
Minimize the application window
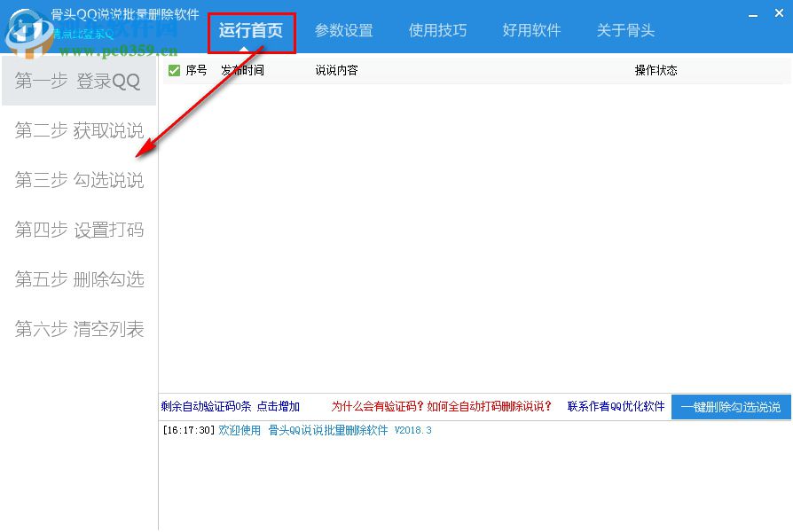coord(753,15)
